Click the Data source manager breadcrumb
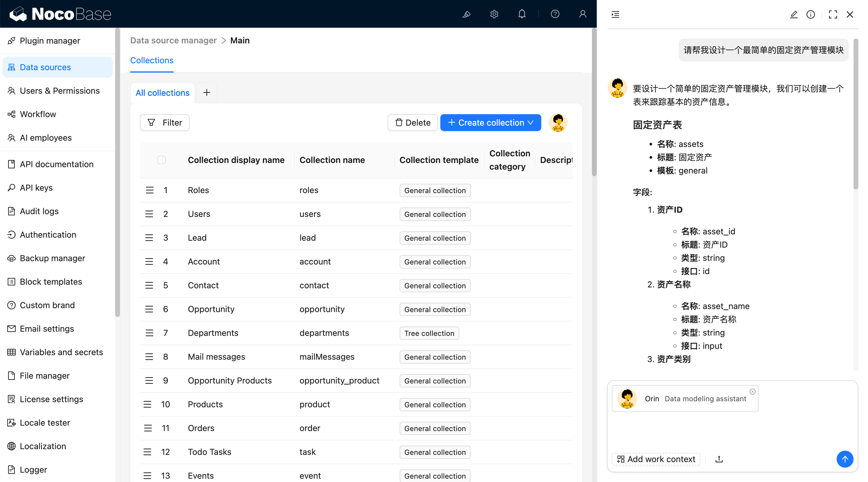The width and height of the screenshot is (868, 482). tap(173, 40)
